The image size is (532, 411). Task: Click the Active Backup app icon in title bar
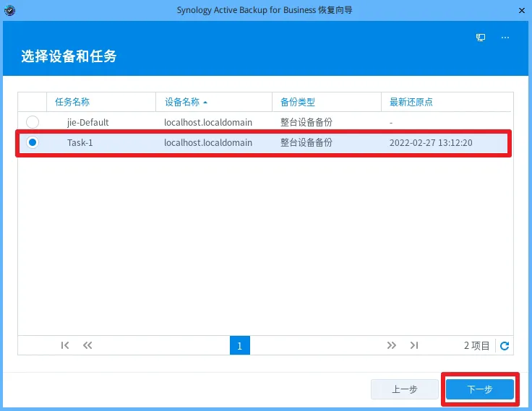[x=10, y=11]
